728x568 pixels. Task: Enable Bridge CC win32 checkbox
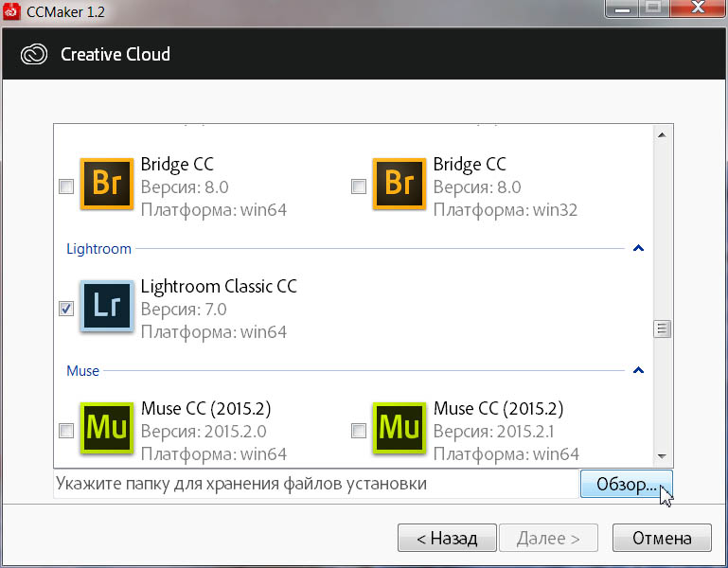point(359,186)
